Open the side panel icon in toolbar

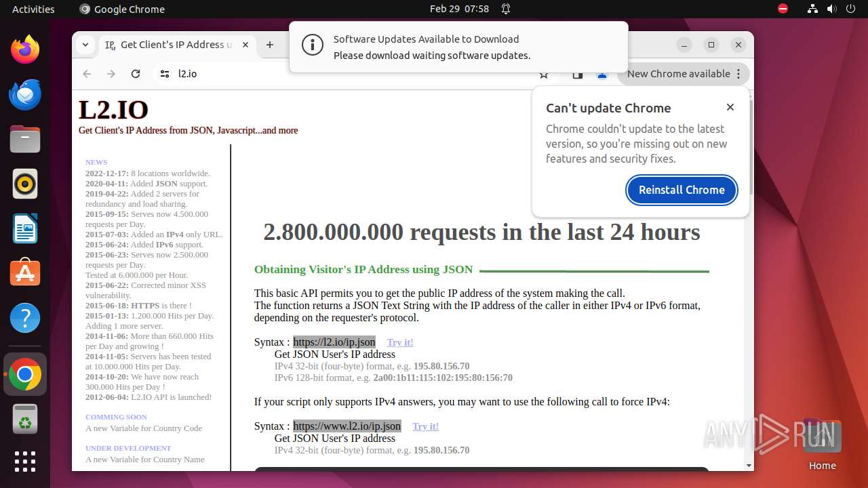point(578,74)
